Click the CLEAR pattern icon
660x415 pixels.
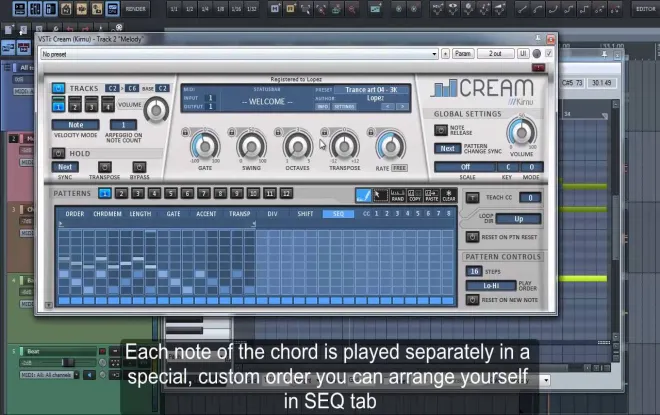click(x=449, y=195)
